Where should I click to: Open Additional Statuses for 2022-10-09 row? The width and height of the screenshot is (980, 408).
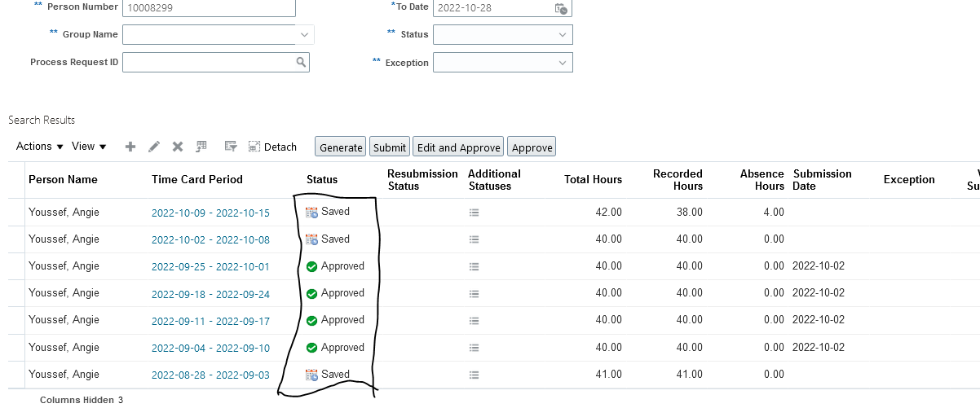475,213
